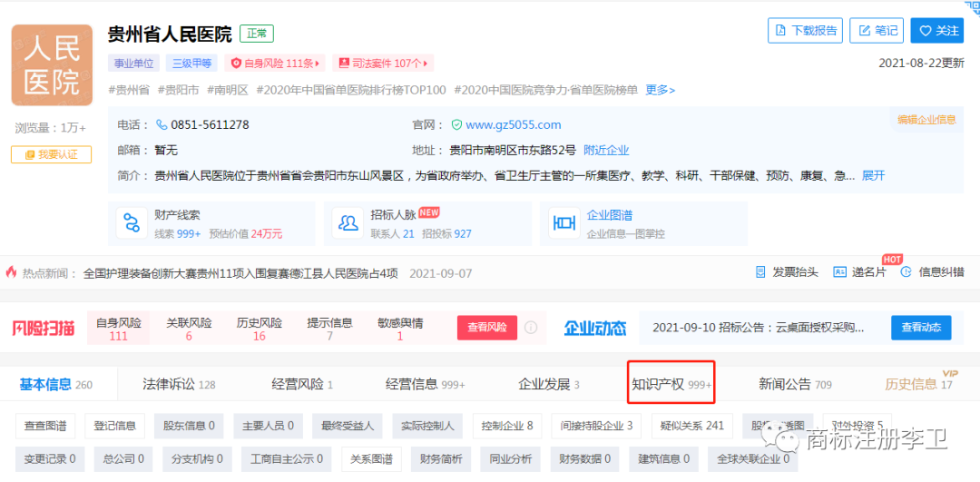
Task: Click the 建筑信息 0 sub-item
Action: tap(663, 459)
